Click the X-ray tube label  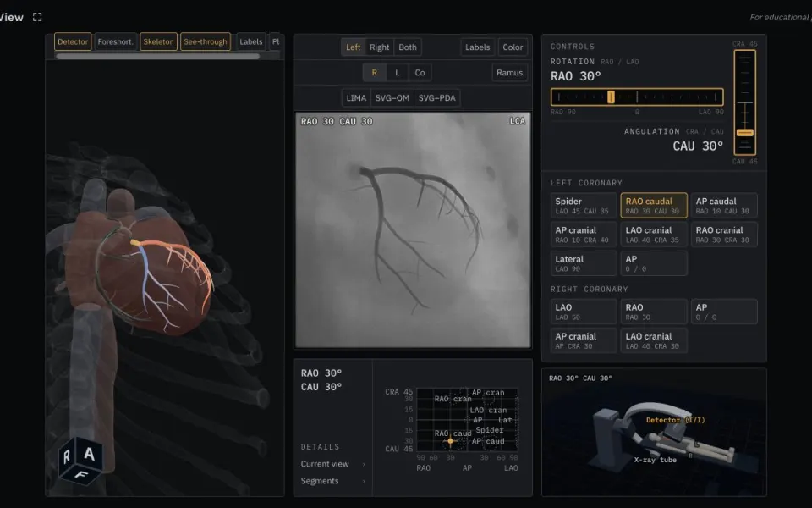point(655,460)
